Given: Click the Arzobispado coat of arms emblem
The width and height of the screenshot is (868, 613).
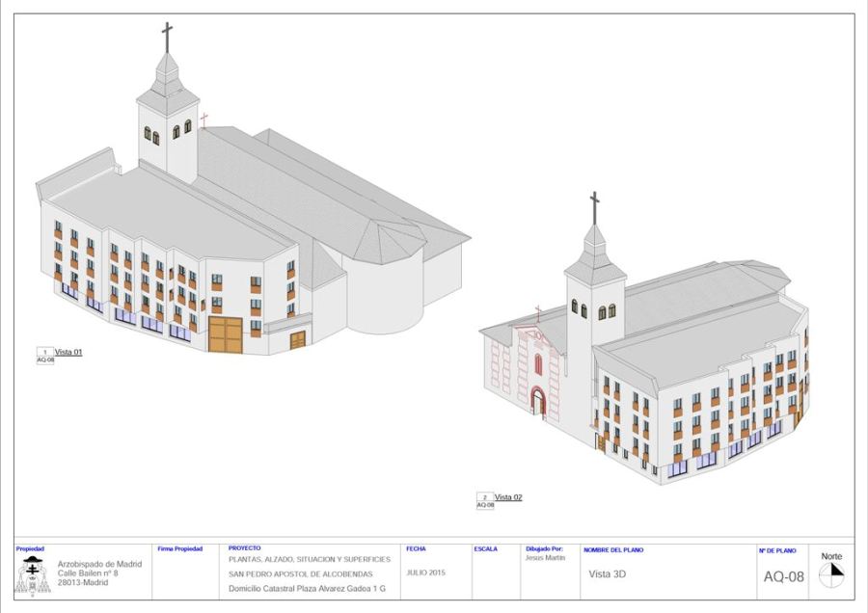Looking at the screenshot, I should [x=34, y=575].
